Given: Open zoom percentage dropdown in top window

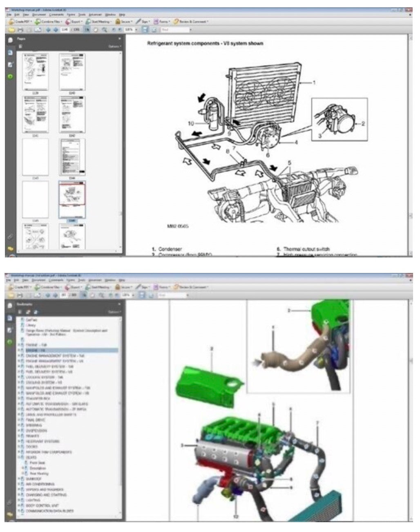Looking at the screenshot, I should (136, 30).
